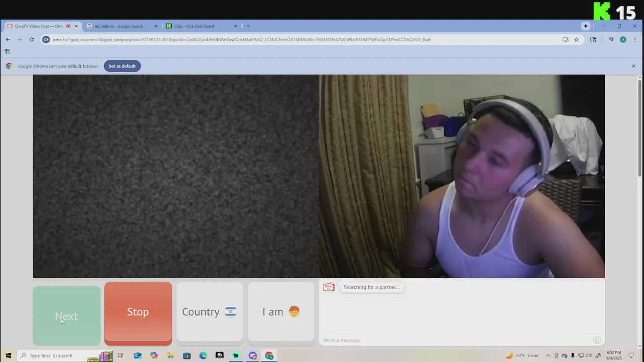Open the Windows Start menu

(x=8, y=356)
